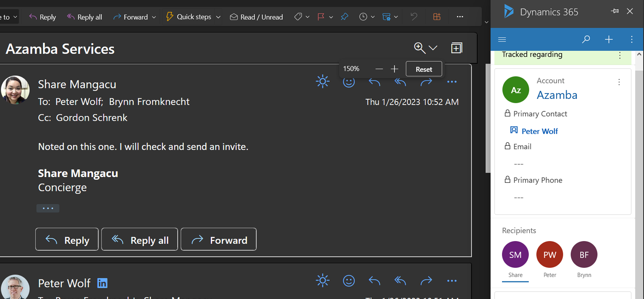Open the Dynamics 365 hamburger menu
Image resolution: width=644 pixels, height=299 pixels.
[502, 40]
